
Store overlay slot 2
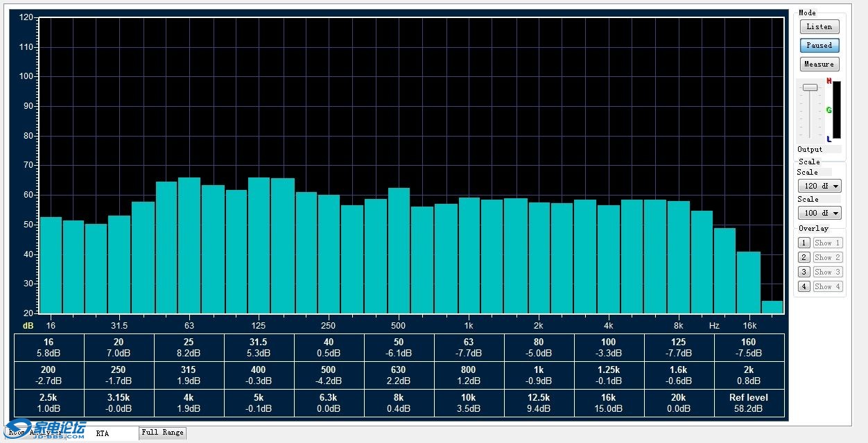point(804,258)
